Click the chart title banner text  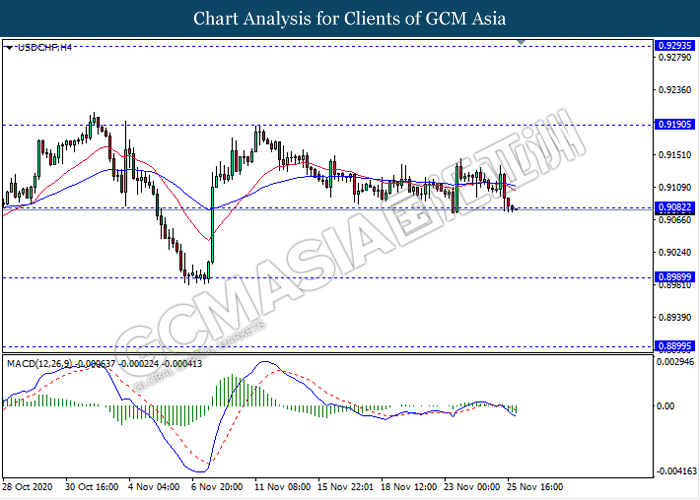click(x=349, y=18)
